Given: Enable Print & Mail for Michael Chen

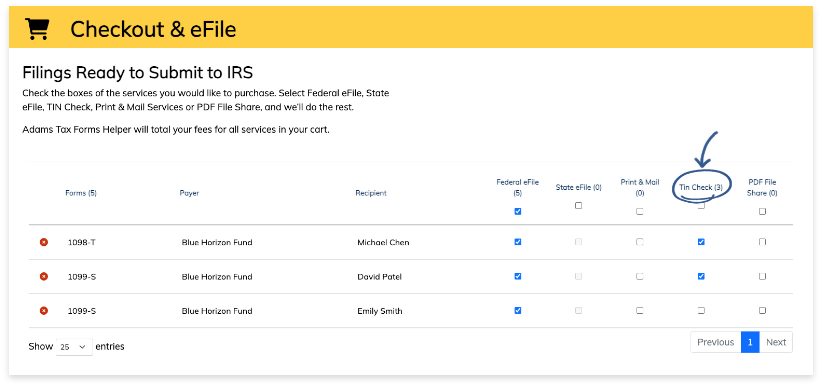Looking at the screenshot, I should coord(640,242).
